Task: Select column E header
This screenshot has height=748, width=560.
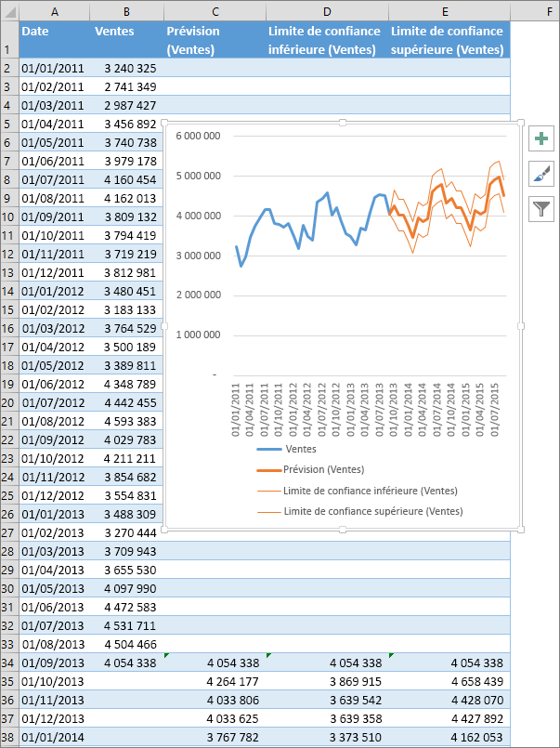Action: tap(449, 12)
